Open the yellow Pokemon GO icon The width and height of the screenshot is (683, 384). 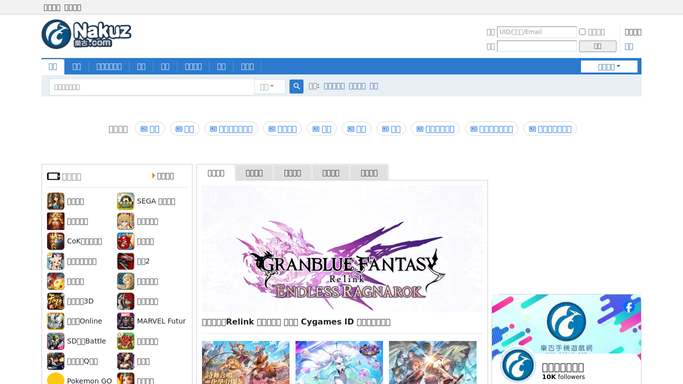56,379
